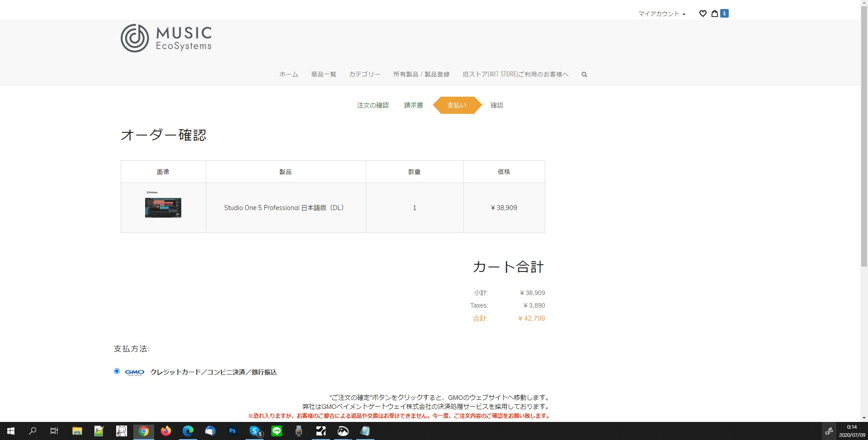Open the notebook app taskbar icon
The width and height of the screenshot is (868, 440).
pyautogui.click(x=365, y=431)
